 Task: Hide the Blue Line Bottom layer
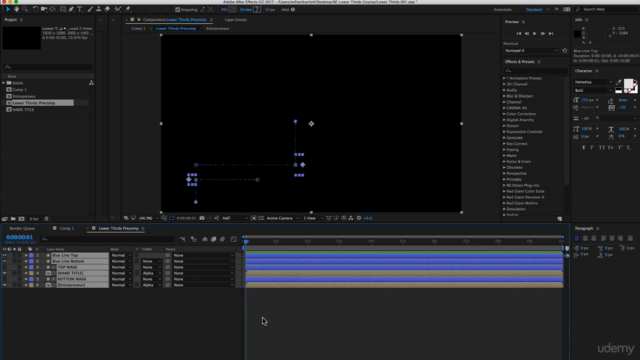(4, 261)
